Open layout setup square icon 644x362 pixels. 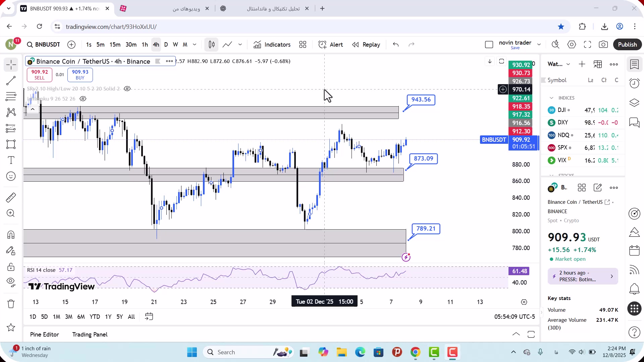(489, 45)
